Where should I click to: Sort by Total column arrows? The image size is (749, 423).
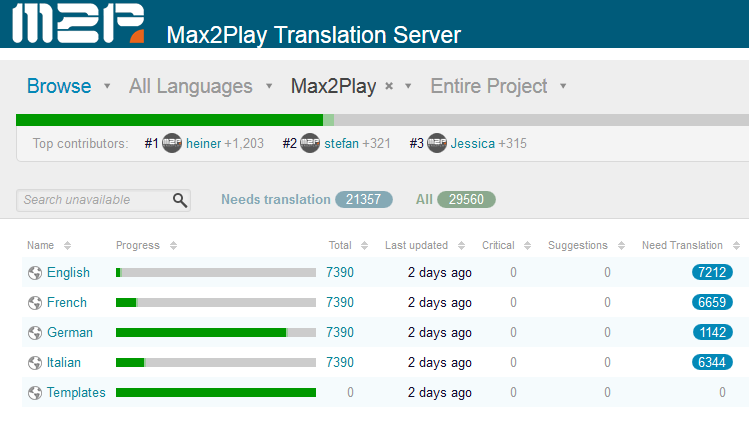click(x=364, y=245)
